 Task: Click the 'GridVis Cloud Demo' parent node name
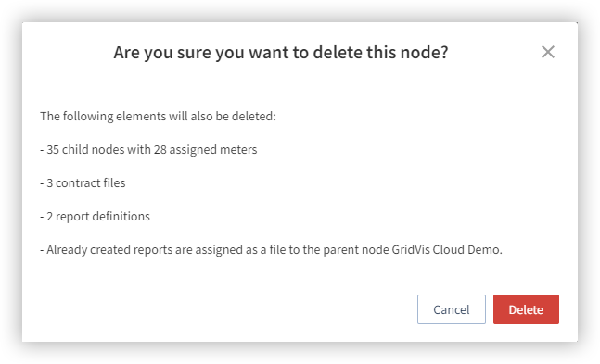[x=446, y=250]
